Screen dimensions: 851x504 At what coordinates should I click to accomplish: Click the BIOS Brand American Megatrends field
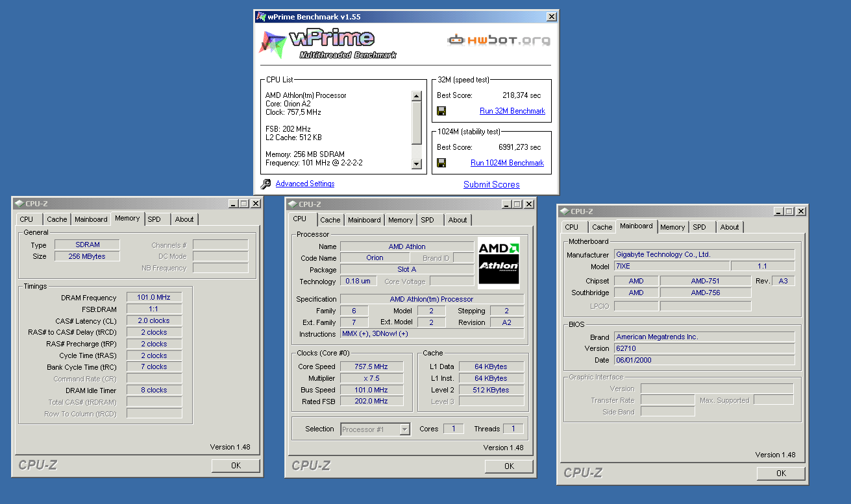(704, 337)
